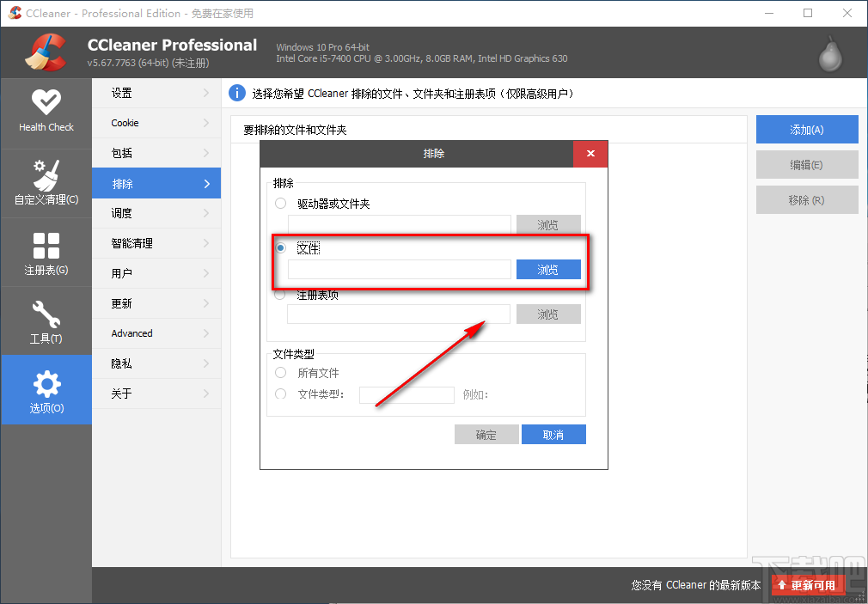Open the Registry (注册表) section
The image size is (868, 604).
click(46, 253)
